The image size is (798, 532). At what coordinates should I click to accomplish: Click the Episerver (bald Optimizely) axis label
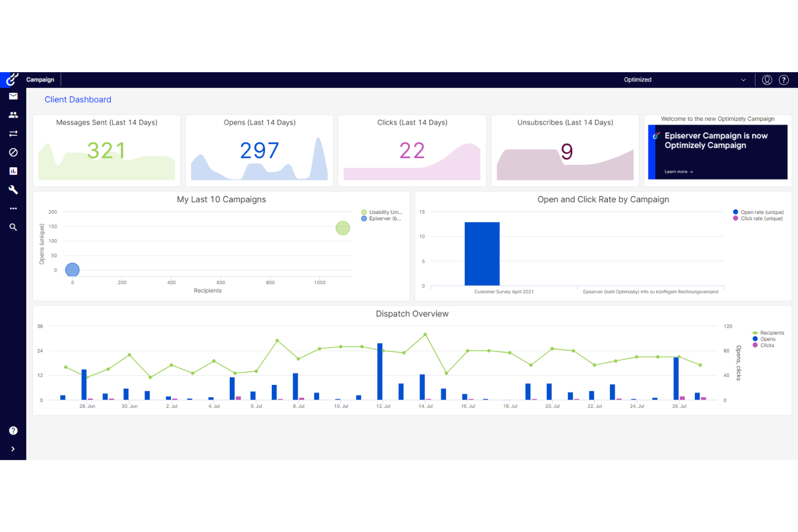pyautogui.click(x=650, y=292)
